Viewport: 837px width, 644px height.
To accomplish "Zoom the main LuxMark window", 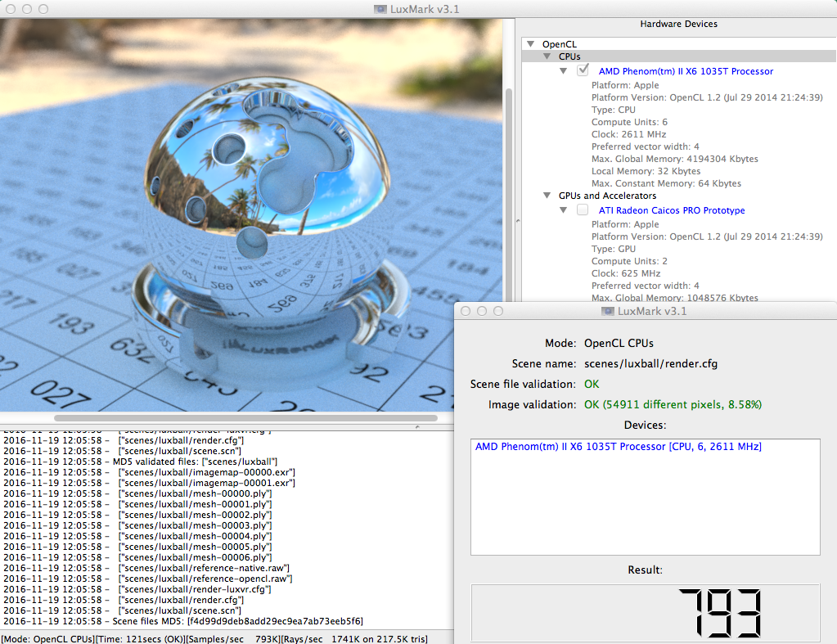I will 43,9.
